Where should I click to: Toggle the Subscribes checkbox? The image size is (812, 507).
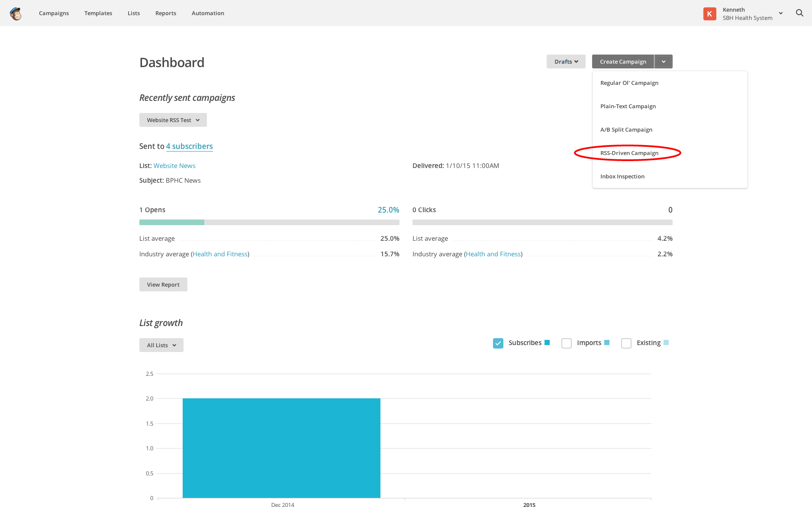coord(498,343)
